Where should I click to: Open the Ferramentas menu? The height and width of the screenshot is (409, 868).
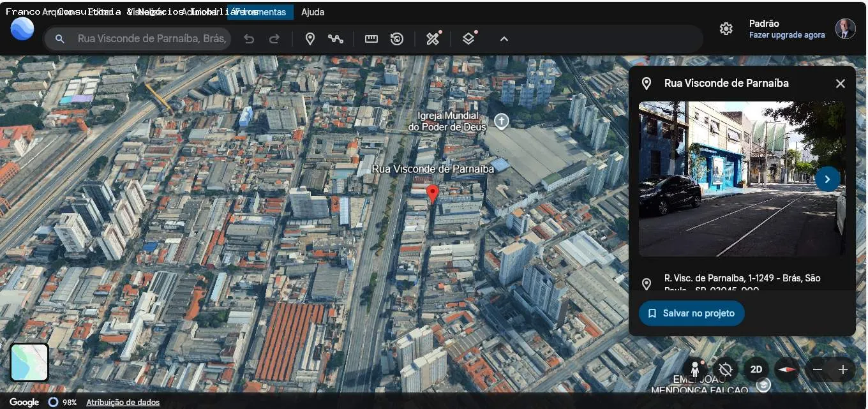(260, 12)
